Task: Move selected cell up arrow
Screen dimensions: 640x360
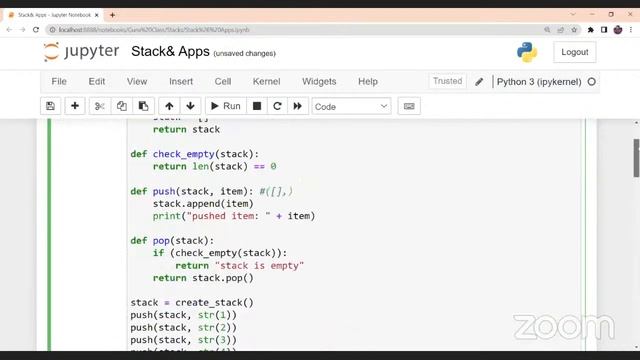Action: point(169,106)
